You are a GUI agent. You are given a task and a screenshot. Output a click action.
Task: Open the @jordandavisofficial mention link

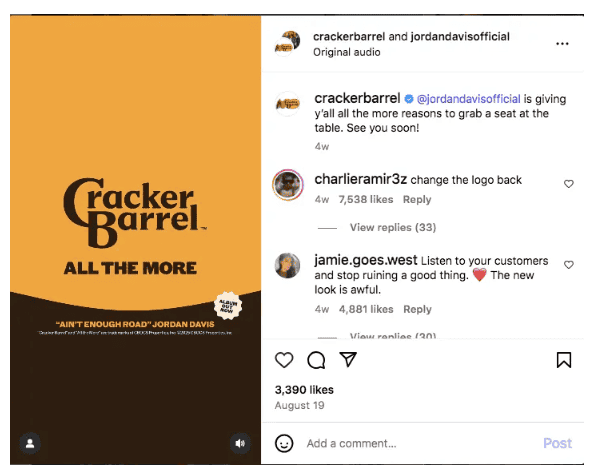[468, 99]
